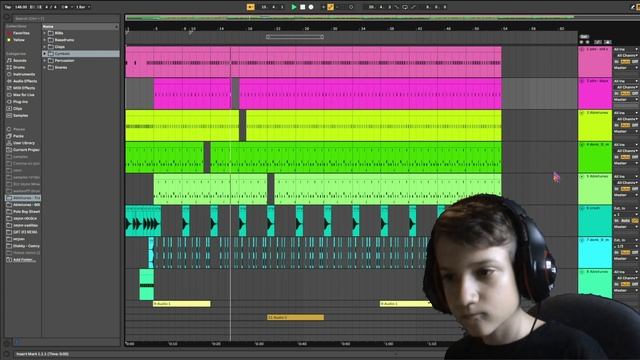
Task: Click the Re-enable Automation circle icon
Action: pyautogui.click(x=351, y=7)
